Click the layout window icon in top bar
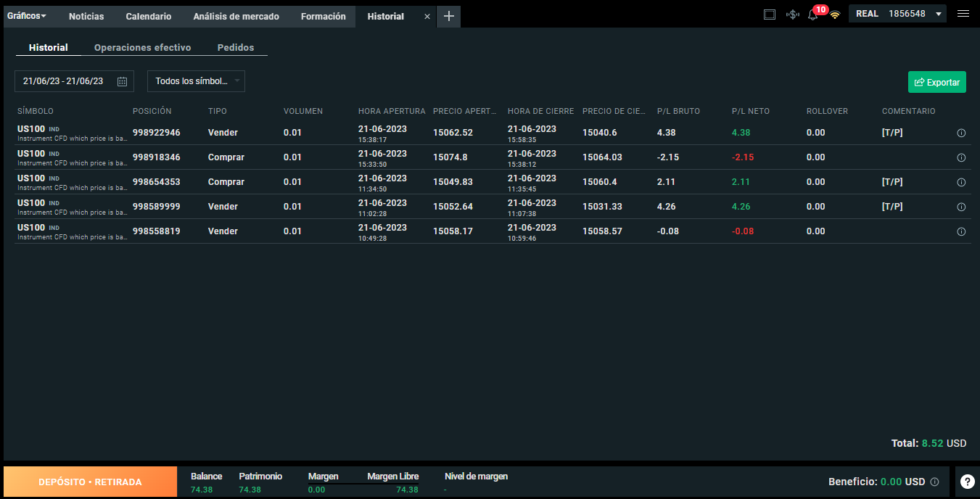This screenshot has height=499, width=980. pyautogui.click(x=770, y=15)
